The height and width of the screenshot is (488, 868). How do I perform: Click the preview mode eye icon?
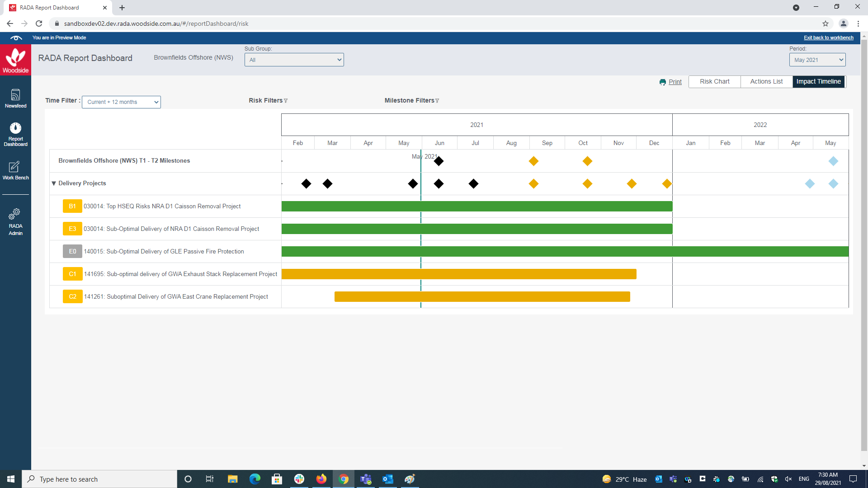pyautogui.click(x=16, y=38)
